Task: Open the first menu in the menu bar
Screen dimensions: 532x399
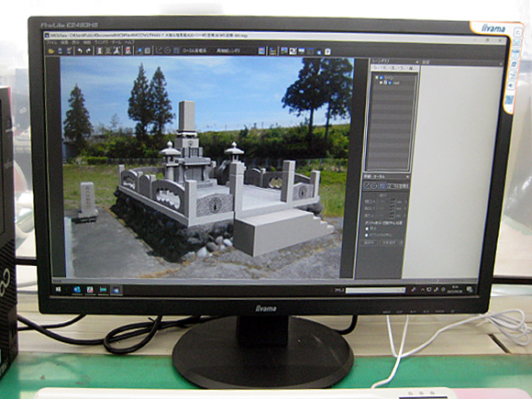Action: point(52,42)
